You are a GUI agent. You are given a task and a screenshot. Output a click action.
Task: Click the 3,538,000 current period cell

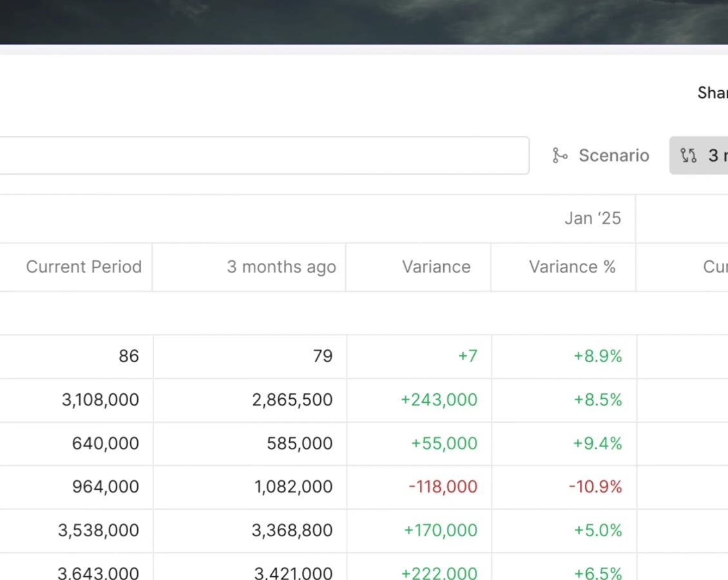(x=76, y=530)
